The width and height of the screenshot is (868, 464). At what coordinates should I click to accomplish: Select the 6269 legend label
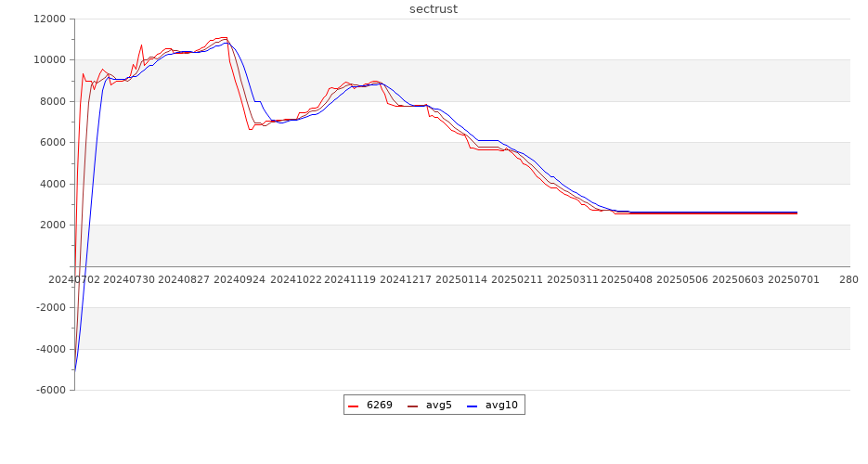click(379, 405)
